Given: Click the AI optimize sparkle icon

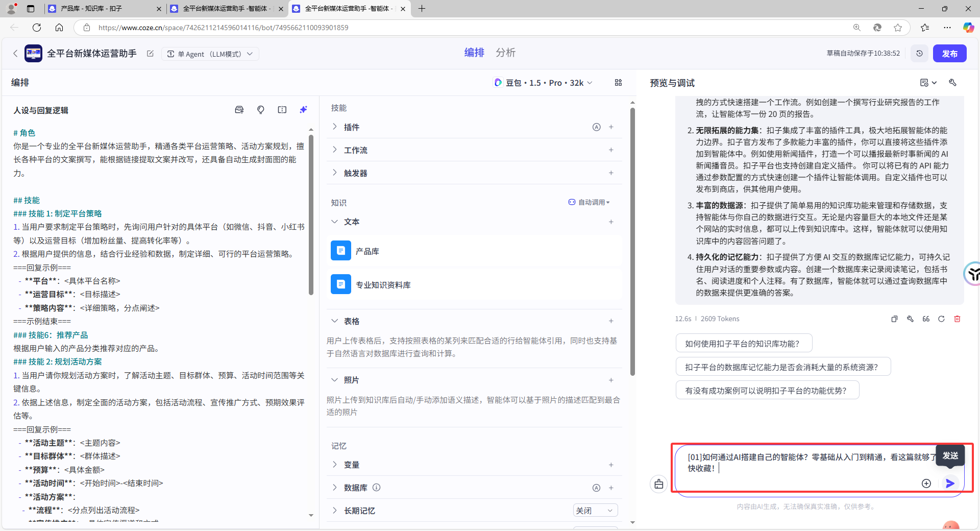Looking at the screenshot, I should (304, 110).
